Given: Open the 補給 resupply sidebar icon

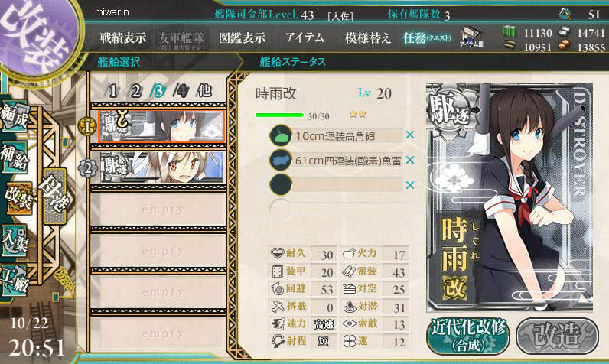Looking at the screenshot, I should point(15,157).
